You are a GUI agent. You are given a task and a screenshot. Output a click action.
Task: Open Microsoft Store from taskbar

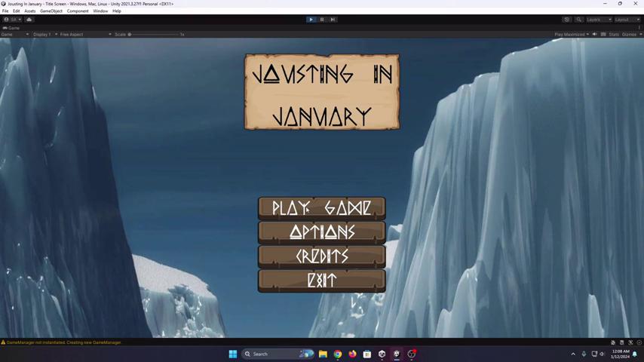tap(367, 354)
